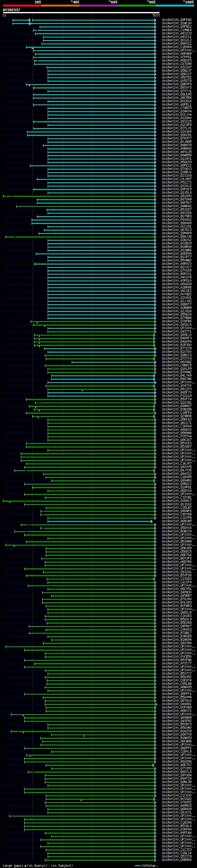Image resolution: width=197 pixels, height=868 pixels.
Task: Select hit UniRef100_B5X6K7
Action: [177, 446]
